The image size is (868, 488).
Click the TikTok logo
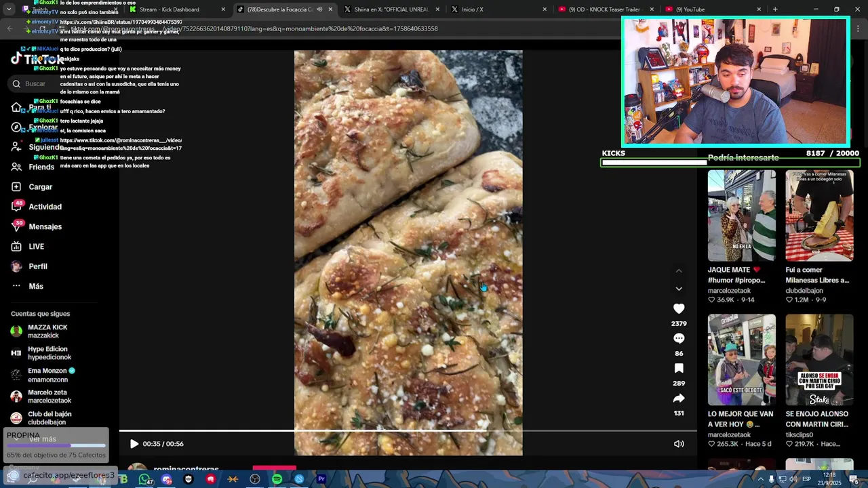coord(37,59)
